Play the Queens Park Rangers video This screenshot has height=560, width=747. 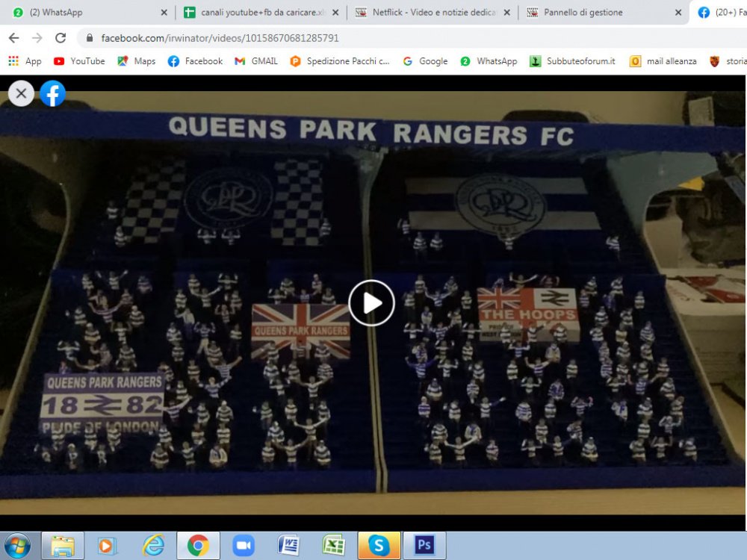tap(371, 303)
